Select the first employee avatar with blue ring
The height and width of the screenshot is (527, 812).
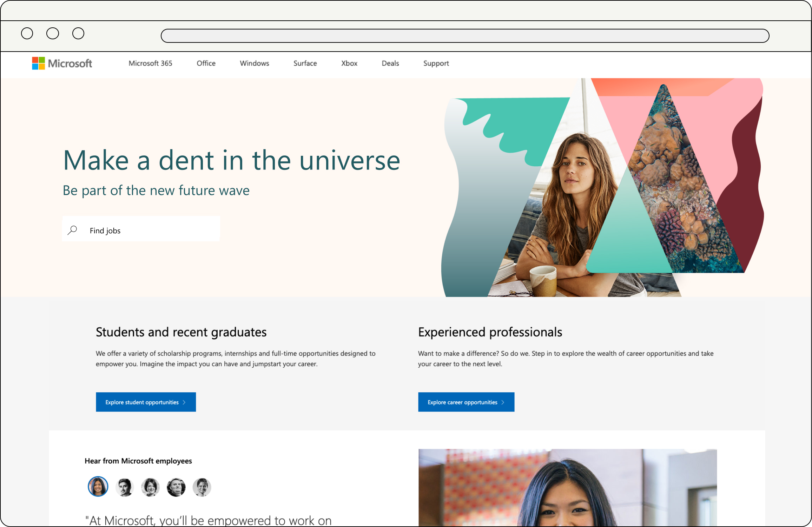click(98, 487)
